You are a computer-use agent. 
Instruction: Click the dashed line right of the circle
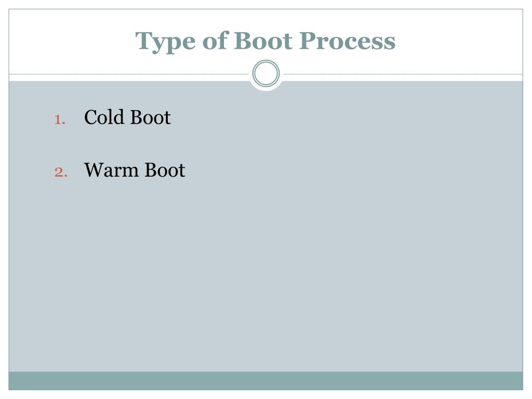pos(403,74)
